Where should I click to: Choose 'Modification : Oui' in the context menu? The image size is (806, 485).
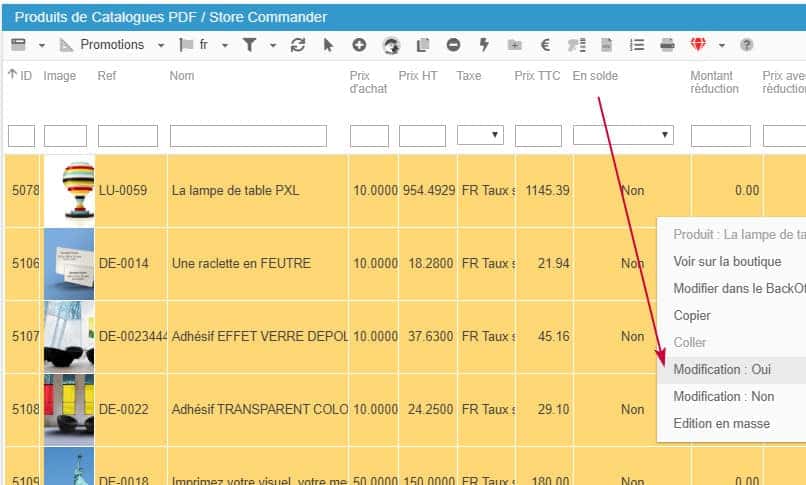[722, 369]
